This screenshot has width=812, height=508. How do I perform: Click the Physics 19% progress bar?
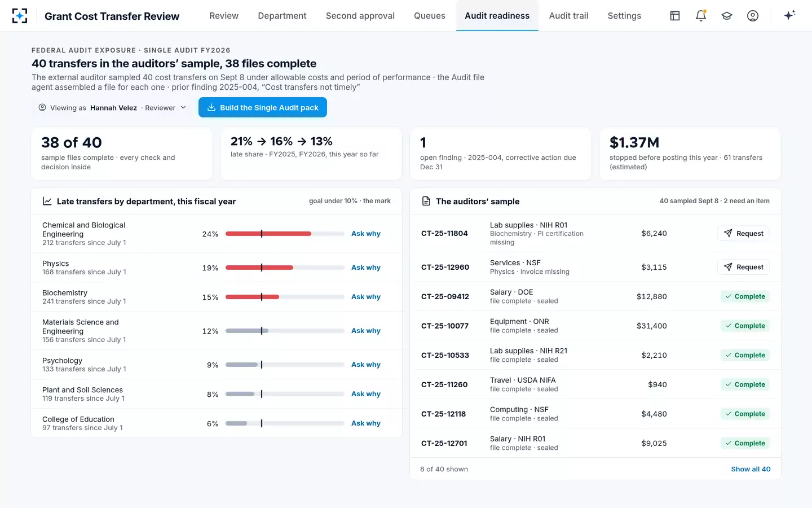tap(285, 268)
